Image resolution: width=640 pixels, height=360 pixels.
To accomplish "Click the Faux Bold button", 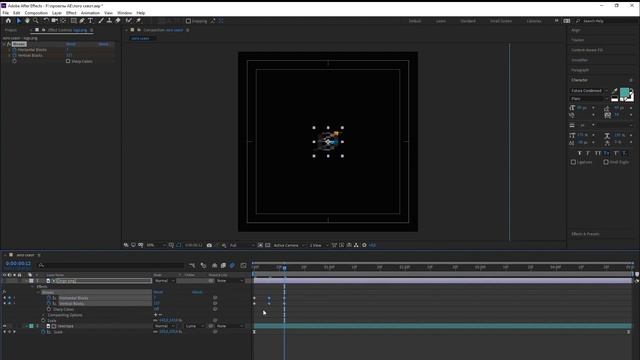I will [579, 153].
